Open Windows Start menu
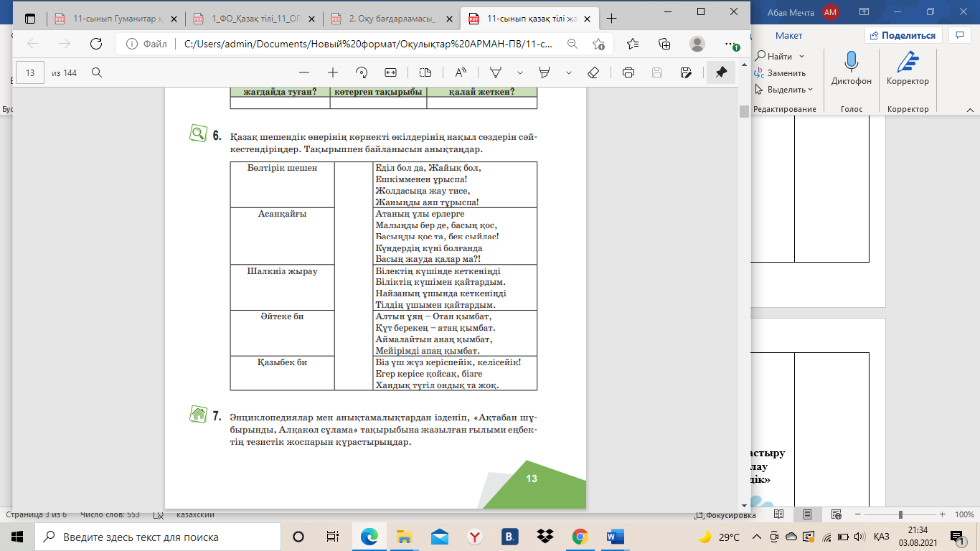This screenshot has height=551, width=980. [x=17, y=537]
